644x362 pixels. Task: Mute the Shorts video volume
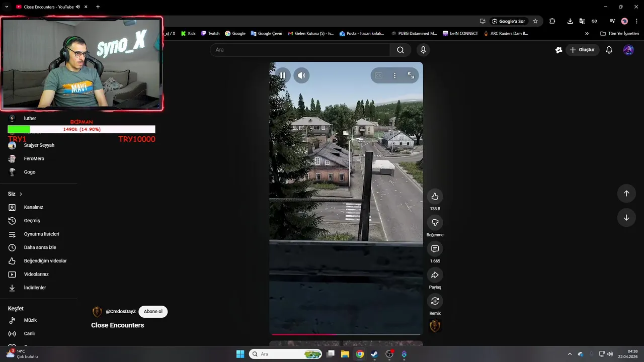point(301,75)
